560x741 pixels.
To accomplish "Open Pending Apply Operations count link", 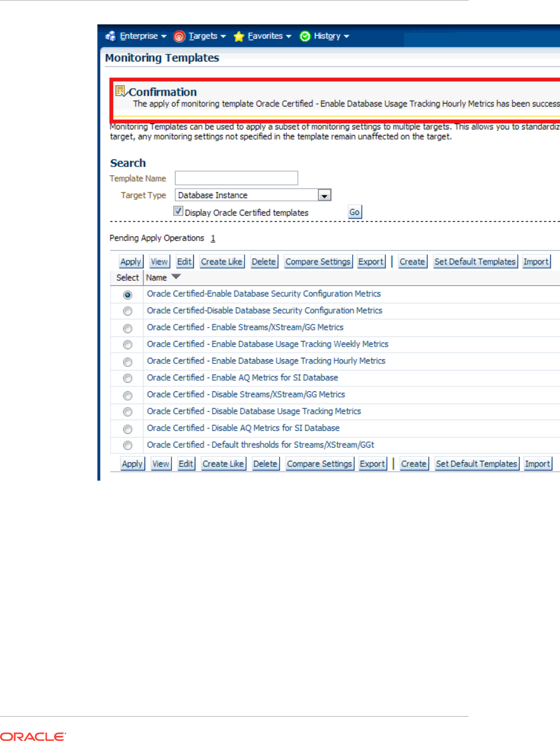I will point(213,238).
